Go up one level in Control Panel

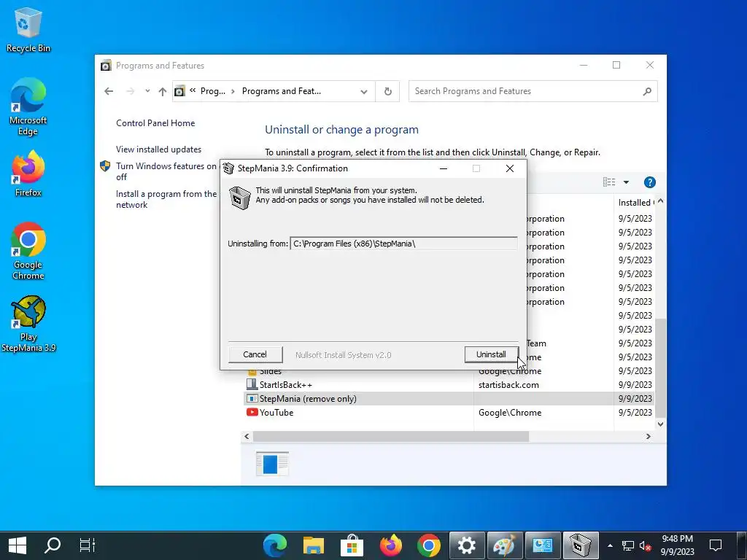tap(163, 91)
